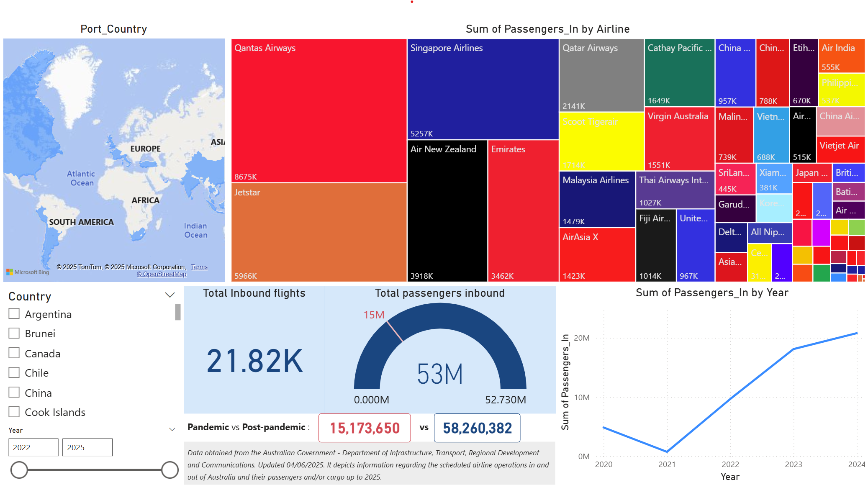
Task: Collapse the Country slicer chevron
Action: [x=170, y=295]
